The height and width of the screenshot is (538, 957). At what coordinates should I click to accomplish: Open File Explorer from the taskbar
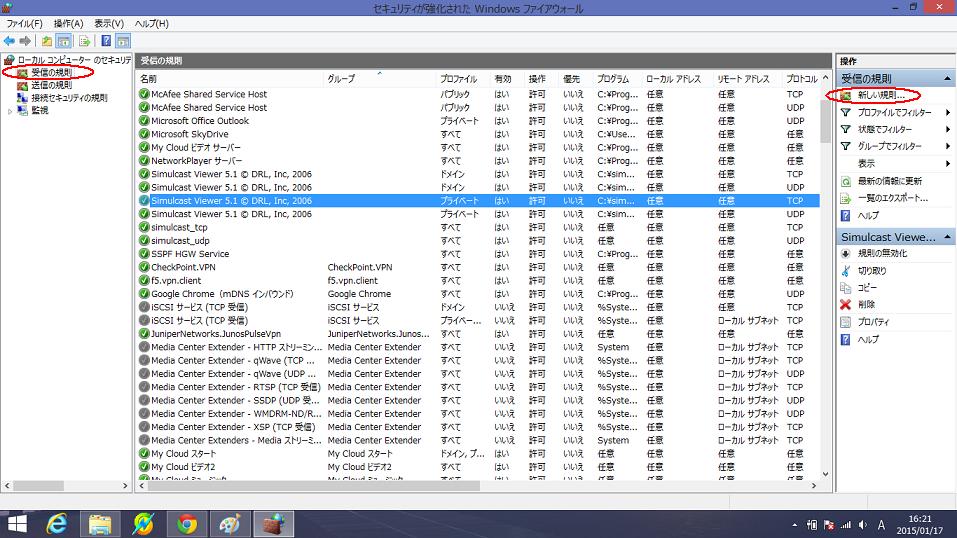[99, 524]
